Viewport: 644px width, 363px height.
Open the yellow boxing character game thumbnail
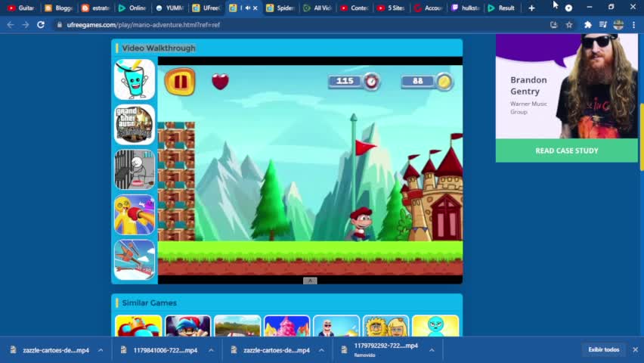[135, 215]
